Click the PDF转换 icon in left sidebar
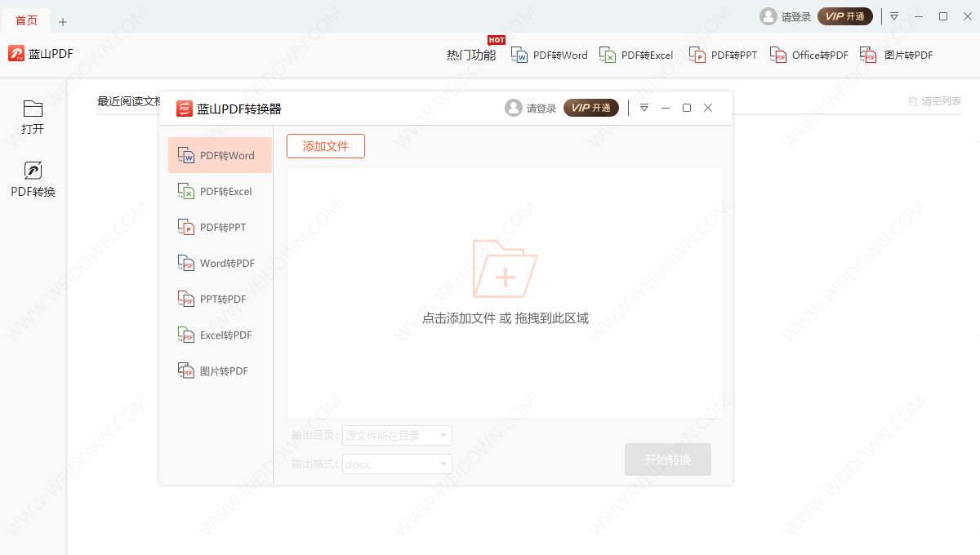Image resolution: width=980 pixels, height=555 pixels. pyautogui.click(x=33, y=171)
